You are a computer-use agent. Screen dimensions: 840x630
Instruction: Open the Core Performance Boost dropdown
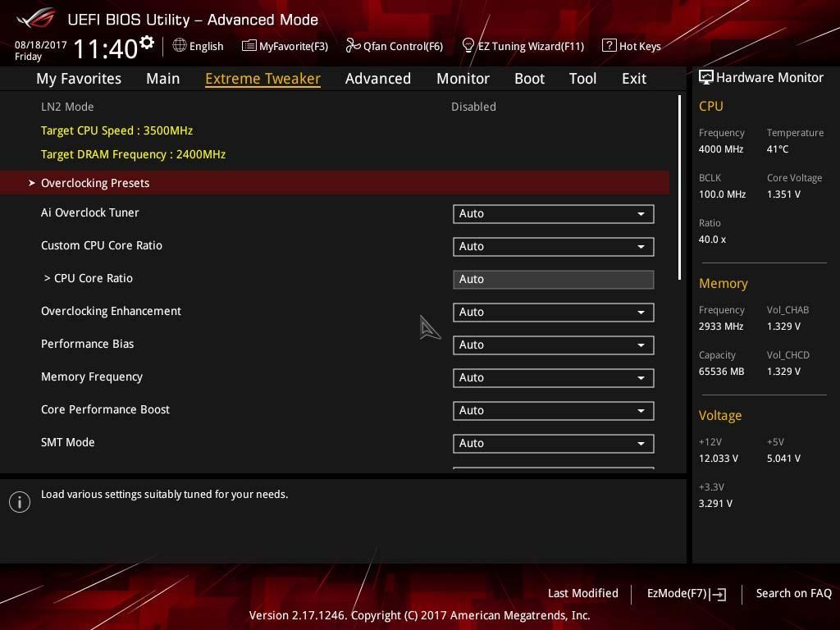(554, 411)
